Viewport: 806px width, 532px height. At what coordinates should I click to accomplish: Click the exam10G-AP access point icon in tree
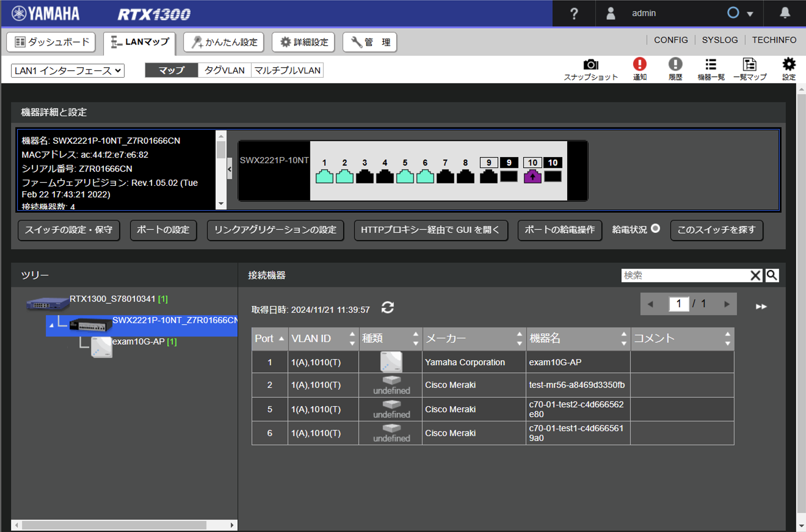pos(101,347)
